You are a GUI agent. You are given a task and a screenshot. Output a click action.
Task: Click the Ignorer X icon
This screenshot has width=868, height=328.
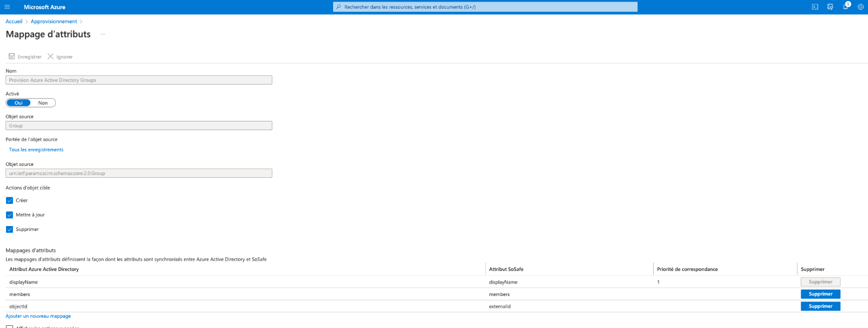(x=50, y=56)
